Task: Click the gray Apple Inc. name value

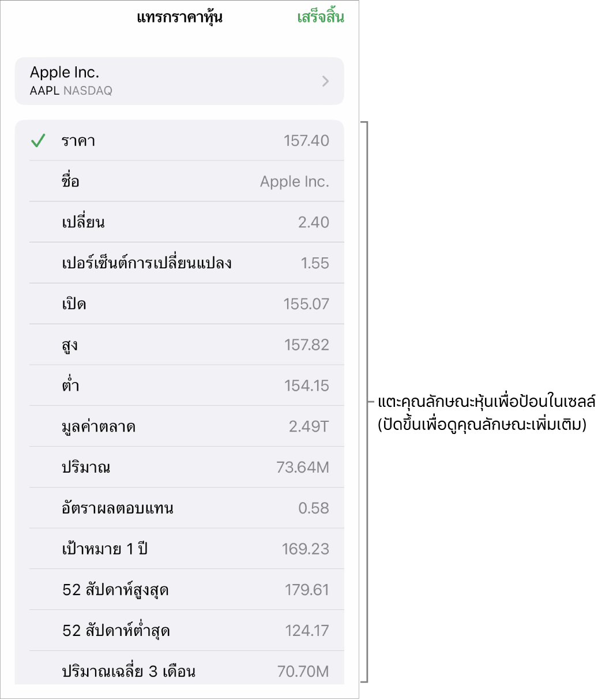Action: (295, 182)
